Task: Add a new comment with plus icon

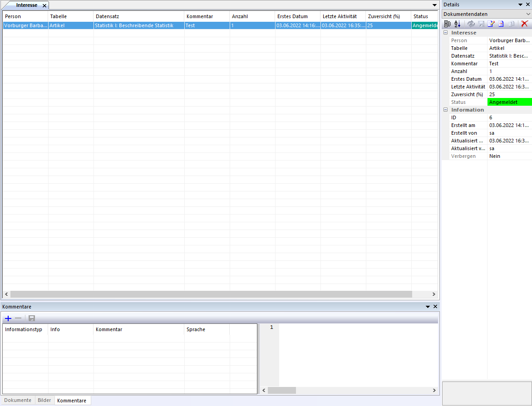Action: pyautogui.click(x=8, y=318)
